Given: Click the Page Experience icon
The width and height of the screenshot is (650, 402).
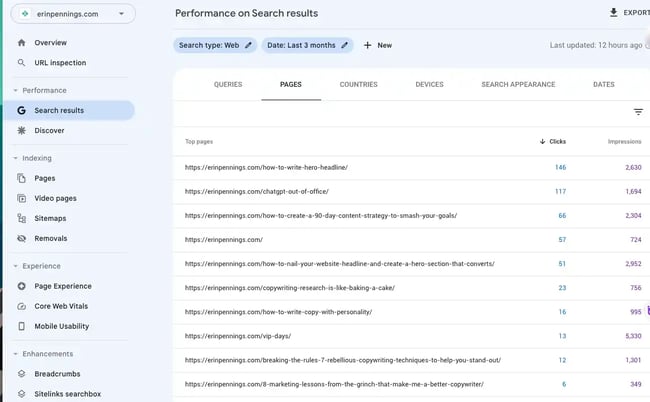Looking at the screenshot, I should (x=22, y=286).
